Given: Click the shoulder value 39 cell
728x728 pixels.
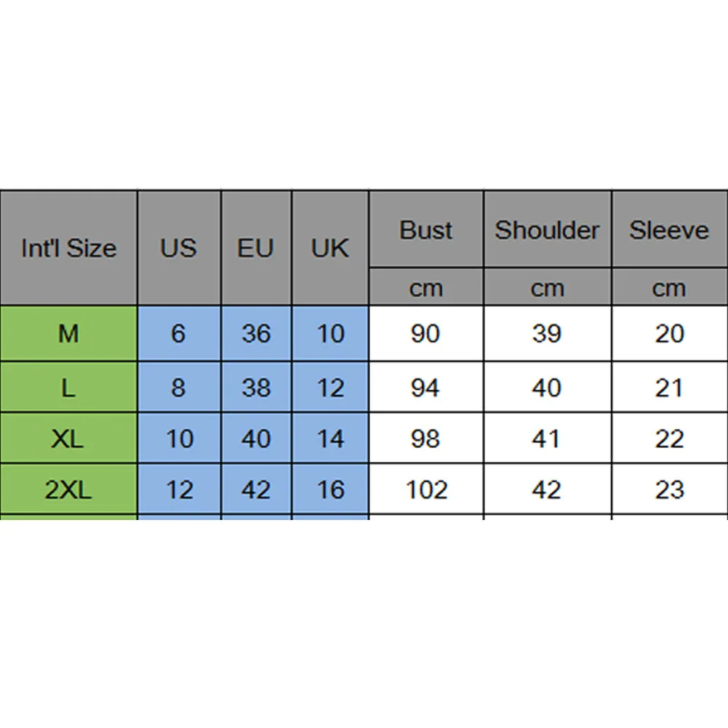Looking at the screenshot, I should tap(548, 333).
